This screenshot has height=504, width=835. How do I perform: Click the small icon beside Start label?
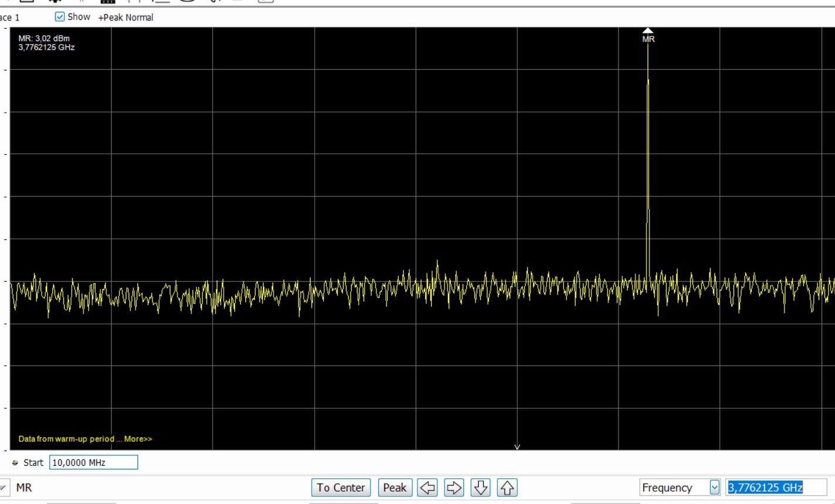tap(15, 463)
